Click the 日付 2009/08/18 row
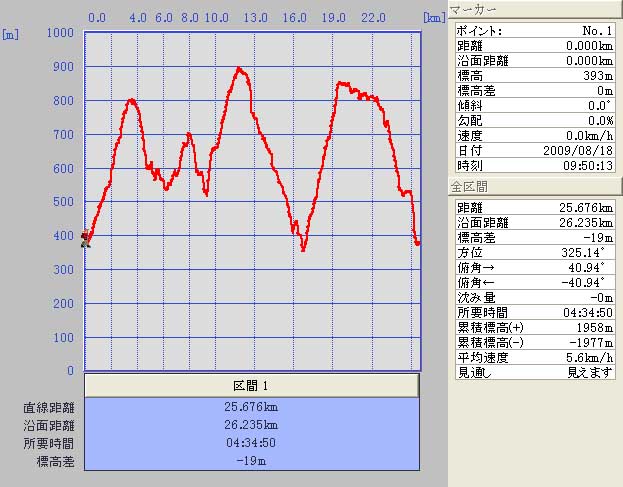 [x=535, y=150]
